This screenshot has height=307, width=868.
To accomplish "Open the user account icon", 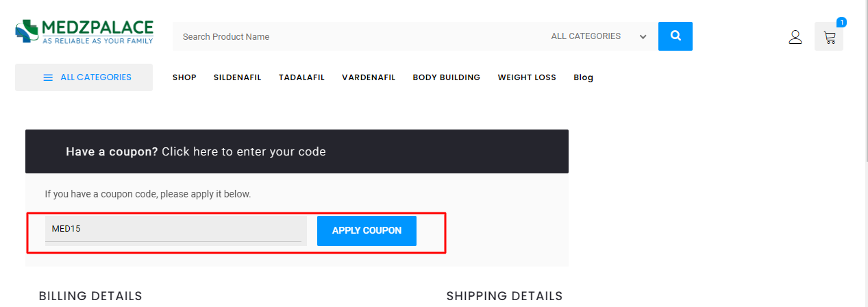I will coord(795,37).
